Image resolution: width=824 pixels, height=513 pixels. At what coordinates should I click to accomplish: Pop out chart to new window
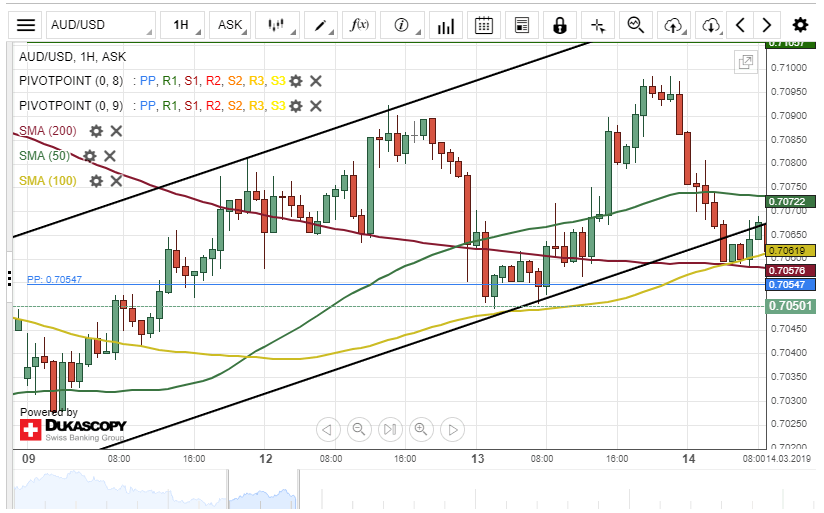click(x=745, y=63)
